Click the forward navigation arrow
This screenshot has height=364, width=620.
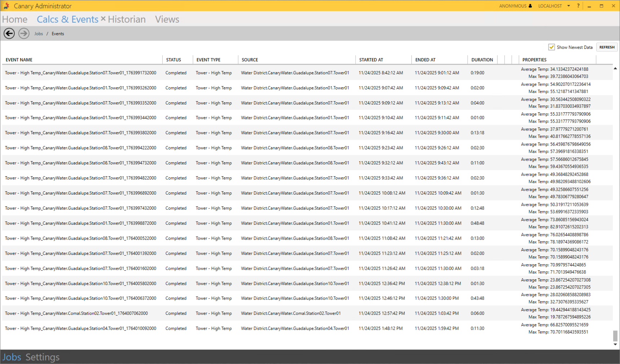(24, 34)
